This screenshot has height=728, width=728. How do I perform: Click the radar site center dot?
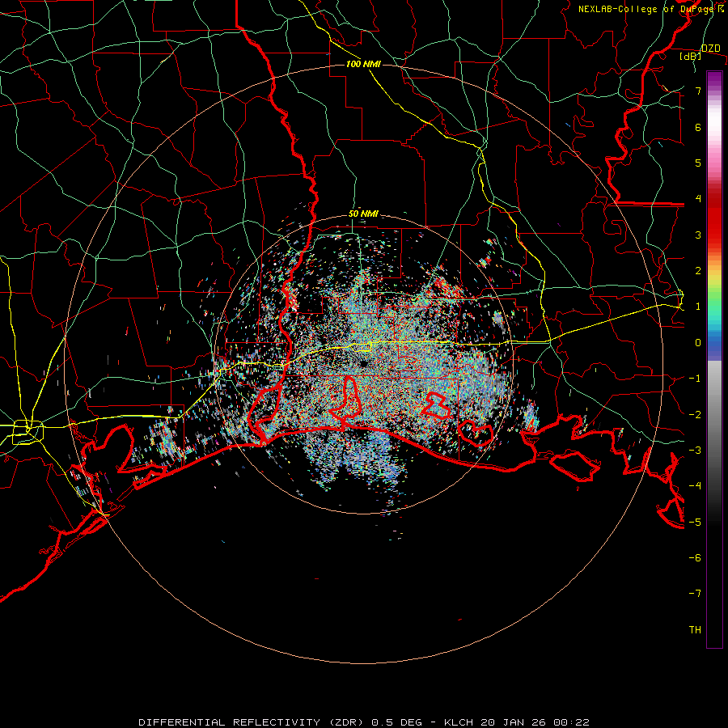pos(363,363)
